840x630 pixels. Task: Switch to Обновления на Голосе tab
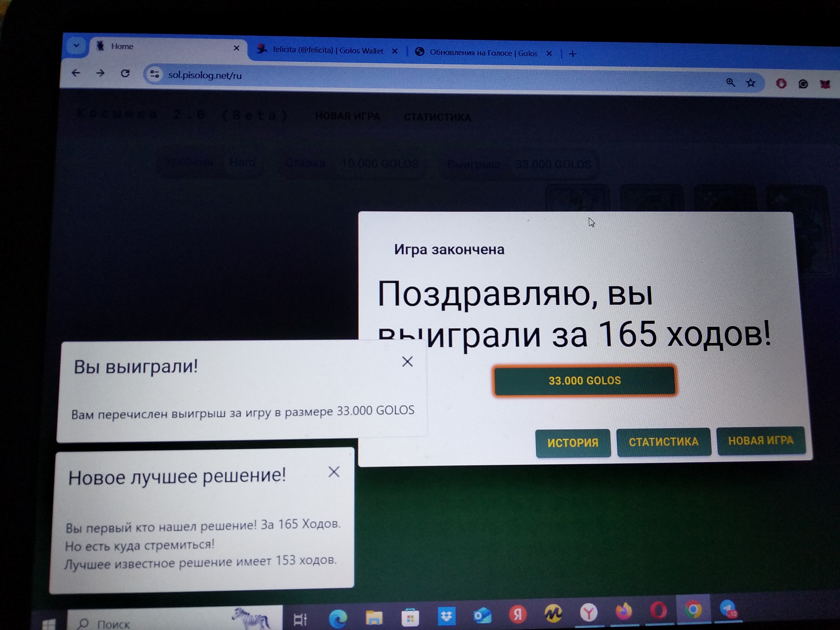coord(483,53)
